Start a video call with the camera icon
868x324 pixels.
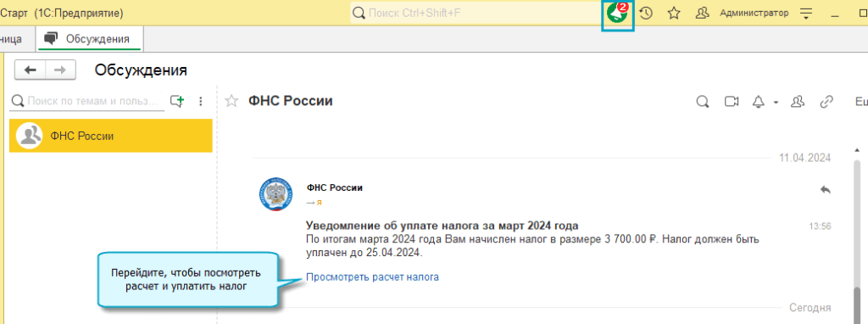point(732,101)
